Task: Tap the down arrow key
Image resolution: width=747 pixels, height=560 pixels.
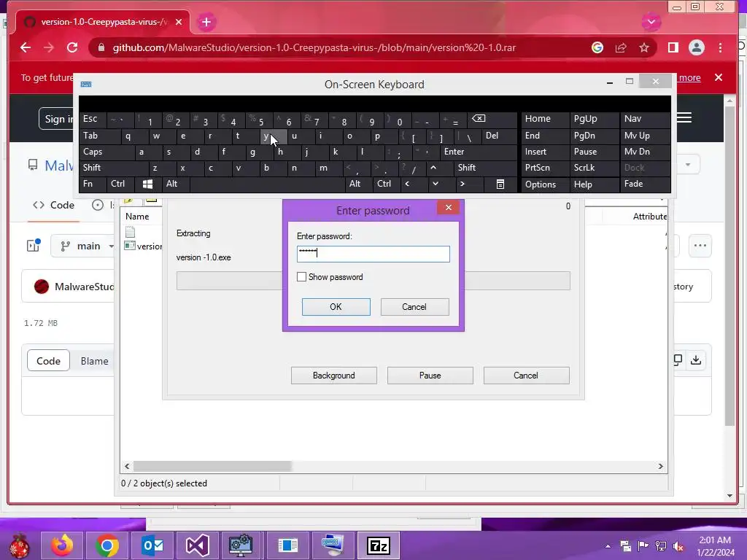Action: point(435,184)
